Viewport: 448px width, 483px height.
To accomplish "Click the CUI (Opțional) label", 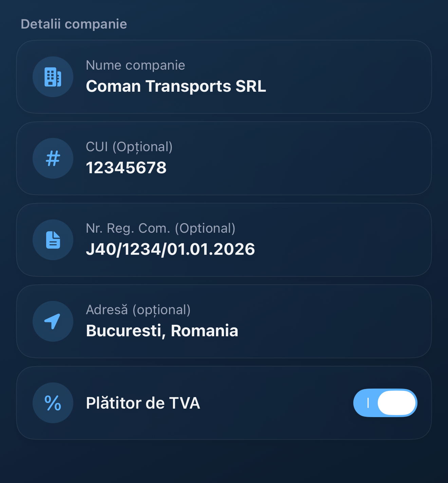I will [x=129, y=147].
